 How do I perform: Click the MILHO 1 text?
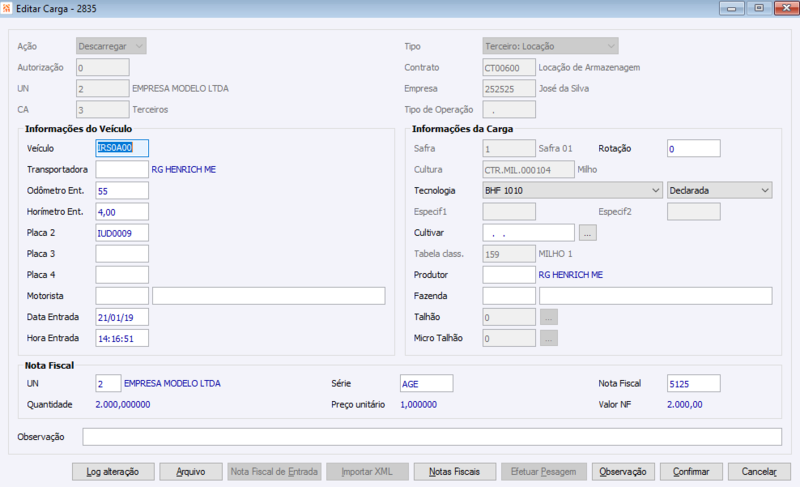point(556,254)
